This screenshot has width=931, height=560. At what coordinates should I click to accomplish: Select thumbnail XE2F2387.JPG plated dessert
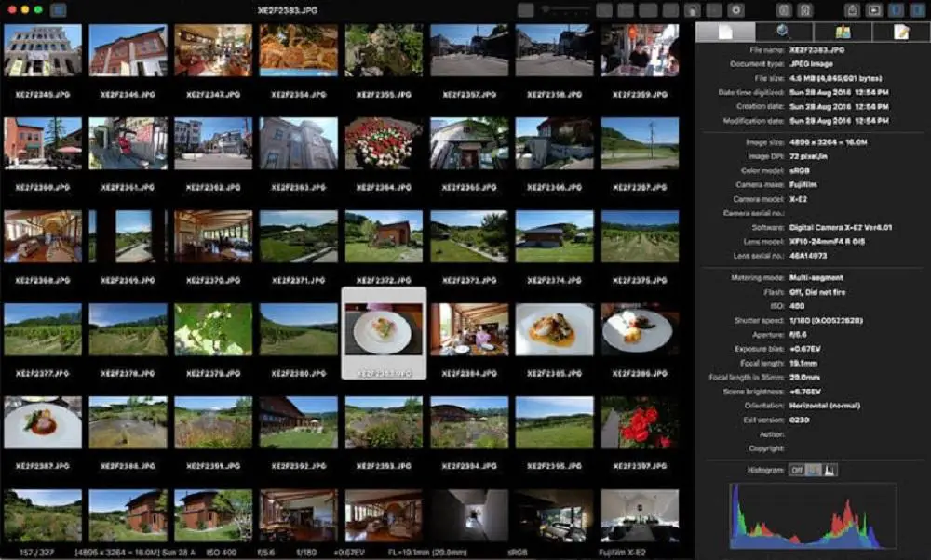(43, 422)
